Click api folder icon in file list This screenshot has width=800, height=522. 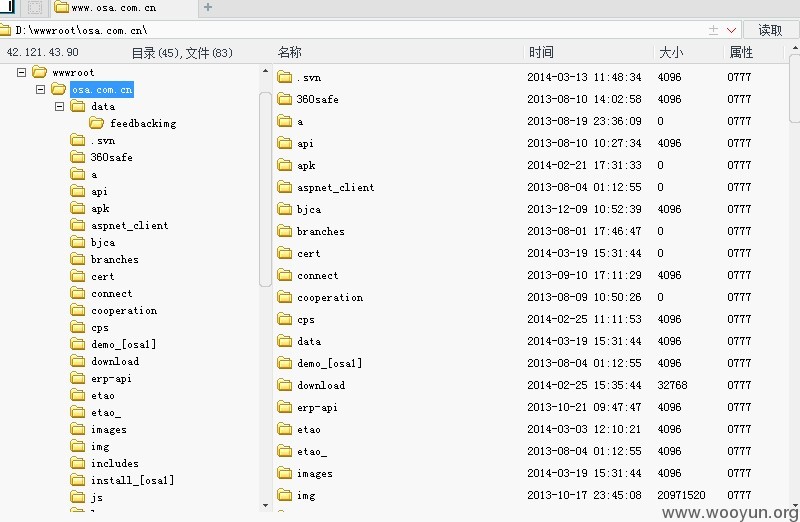284,143
